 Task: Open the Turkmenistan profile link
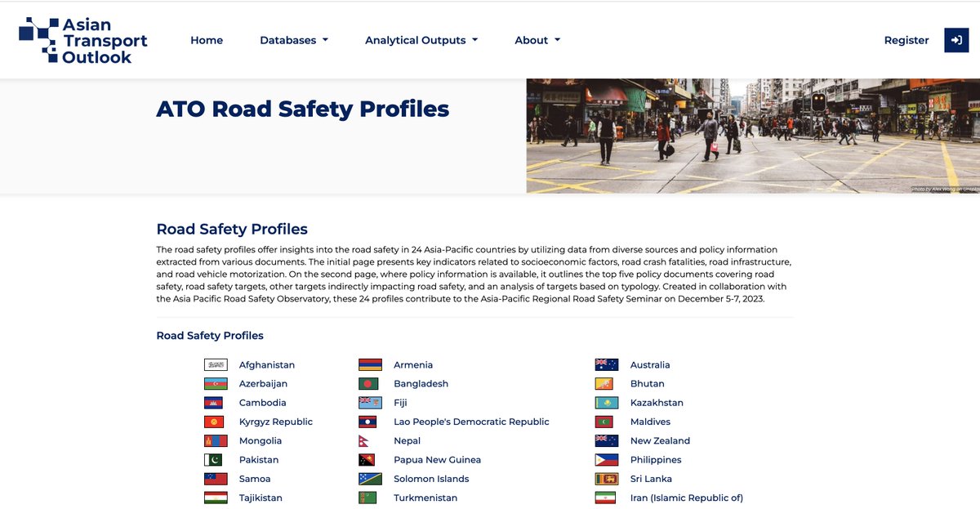[x=425, y=498]
